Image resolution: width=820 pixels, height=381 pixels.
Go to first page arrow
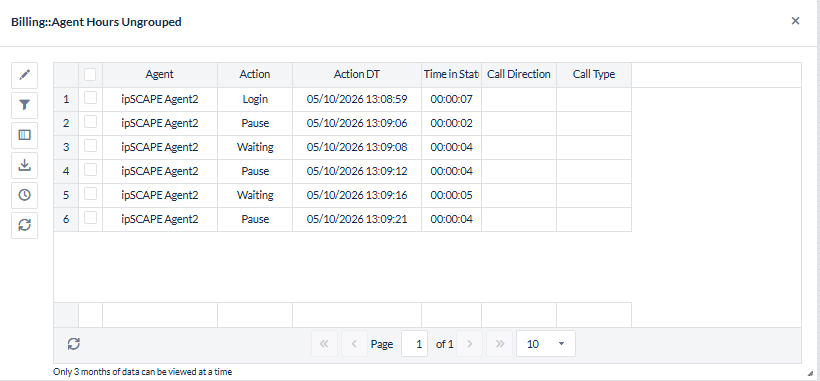coord(324,344)
